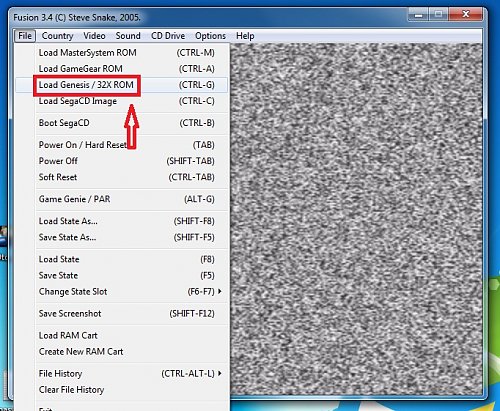Screen dimensions: 500x411
Task: Select Create New RAM Cart
Action: point(122,352)
